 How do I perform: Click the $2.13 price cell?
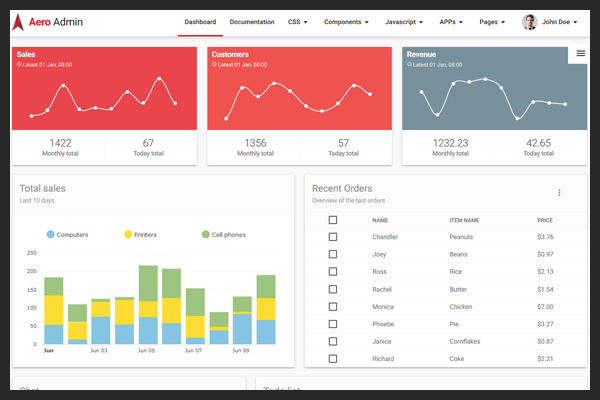click(x=545, y=271)
